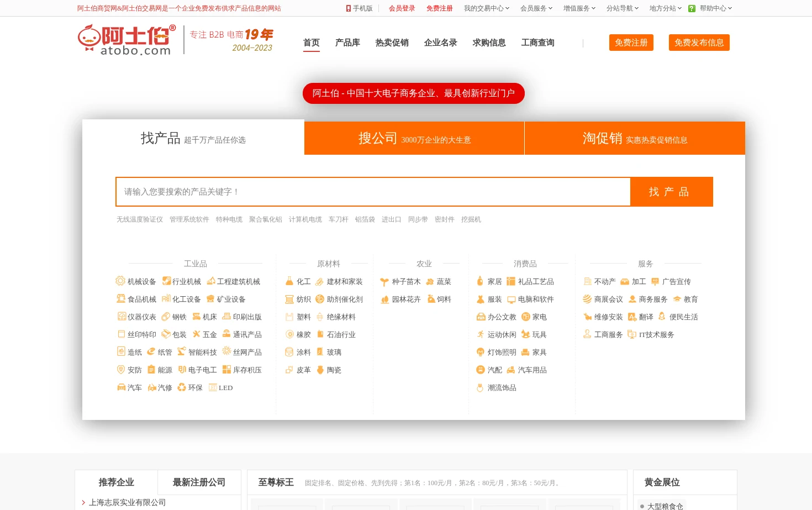Click the LED category link
This screenshot has width=812, height=510.
[225, 387]
